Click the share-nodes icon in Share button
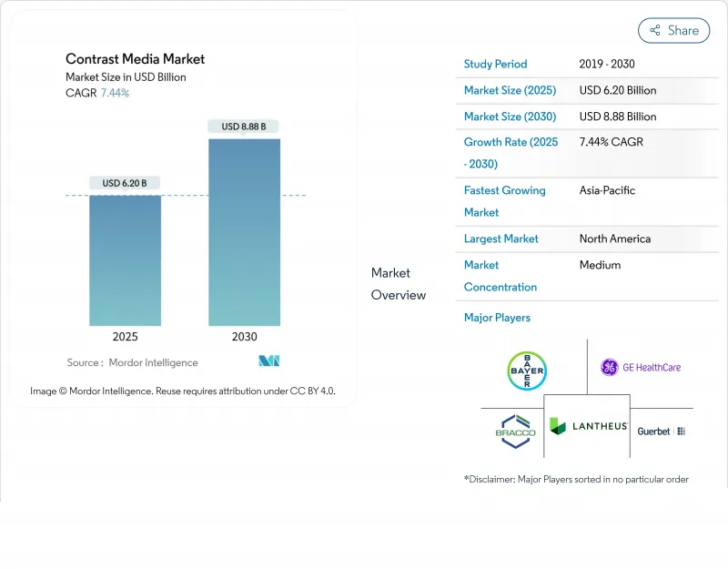The width and height of the screenshot is (728, 569). click(x=654, y=30)
